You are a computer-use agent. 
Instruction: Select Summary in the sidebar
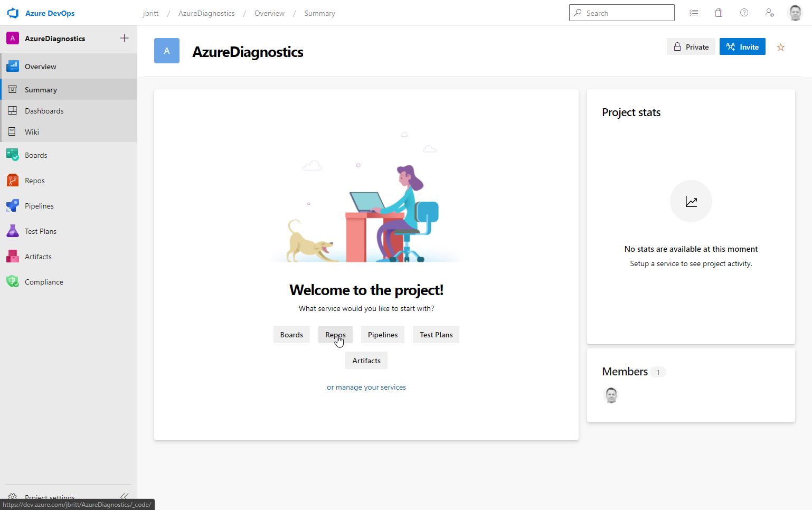[x=69, y=90]
